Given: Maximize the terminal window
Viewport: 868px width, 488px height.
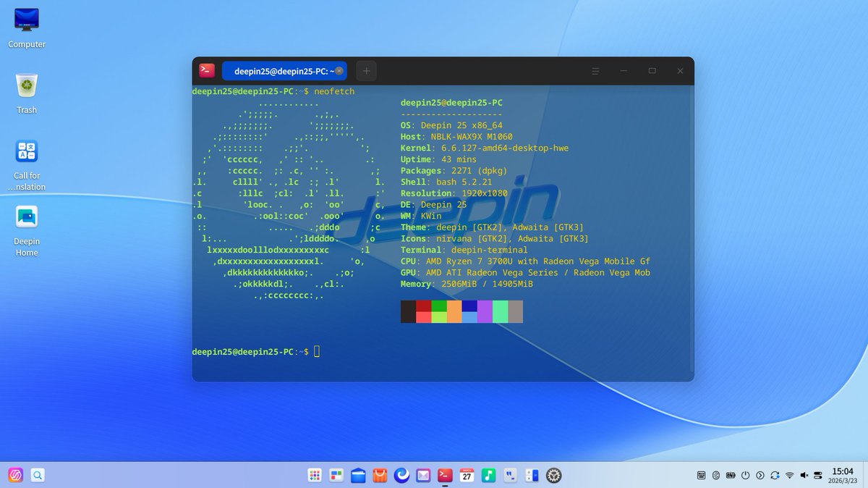Looking at the screenshot, I should click(x=652, y=71).
